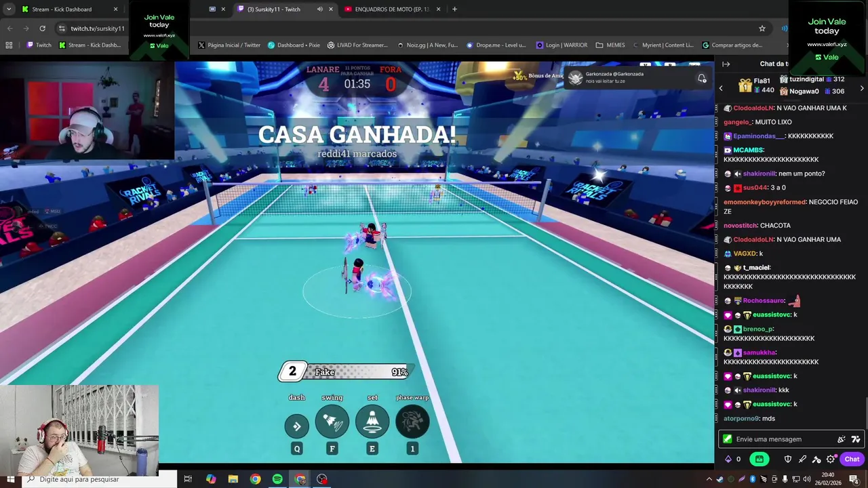Expand the MEMES bookmark folder

pos(610,45)
